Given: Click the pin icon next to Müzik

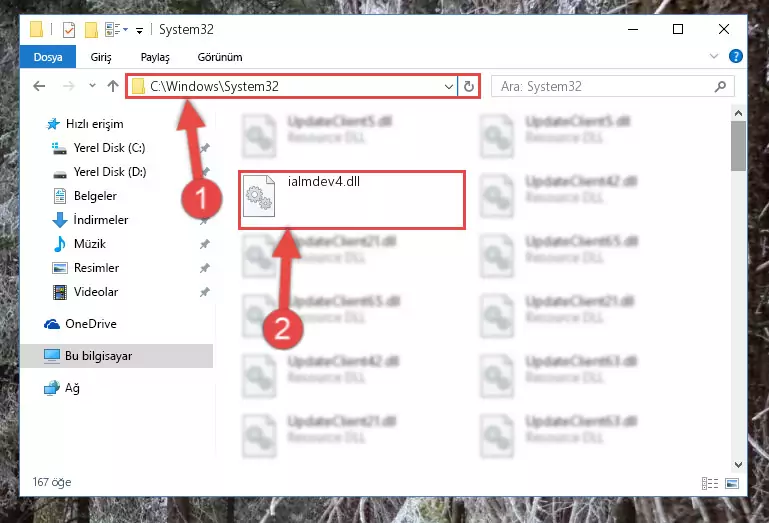Looking at the screenshot, I should click(205, 244).
